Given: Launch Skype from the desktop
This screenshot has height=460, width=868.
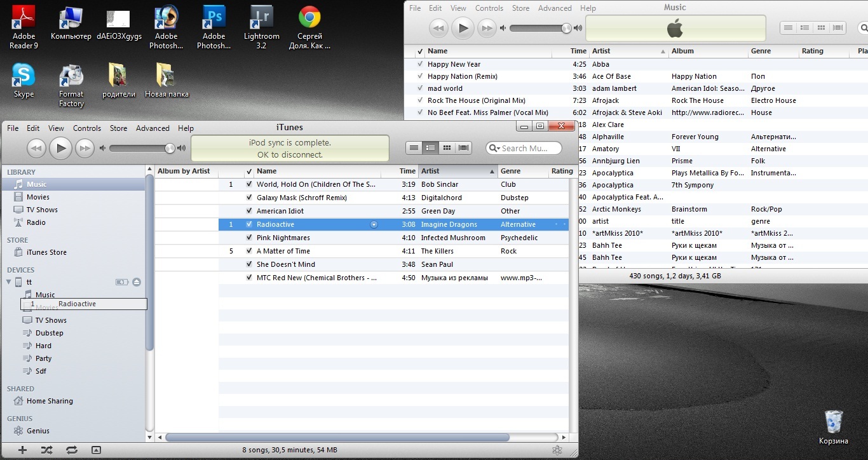Looking at the screenshot, I should click(x=24, y=81).
